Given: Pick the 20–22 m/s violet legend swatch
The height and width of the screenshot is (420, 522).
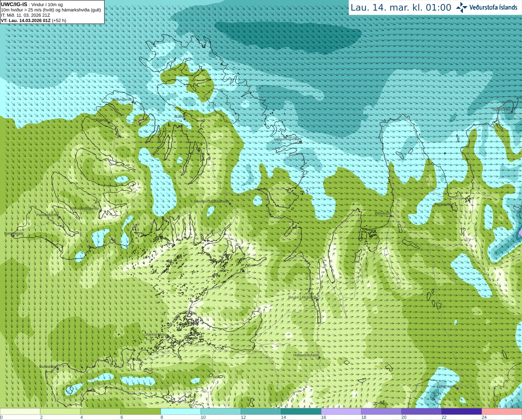Looking at the screenshot, I should tap(422, 411).
